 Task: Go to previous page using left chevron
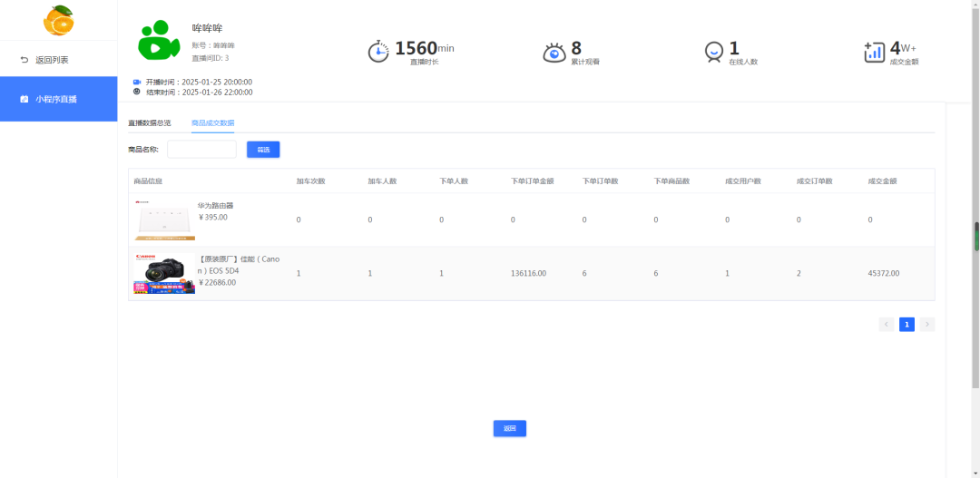pos(886,325)
